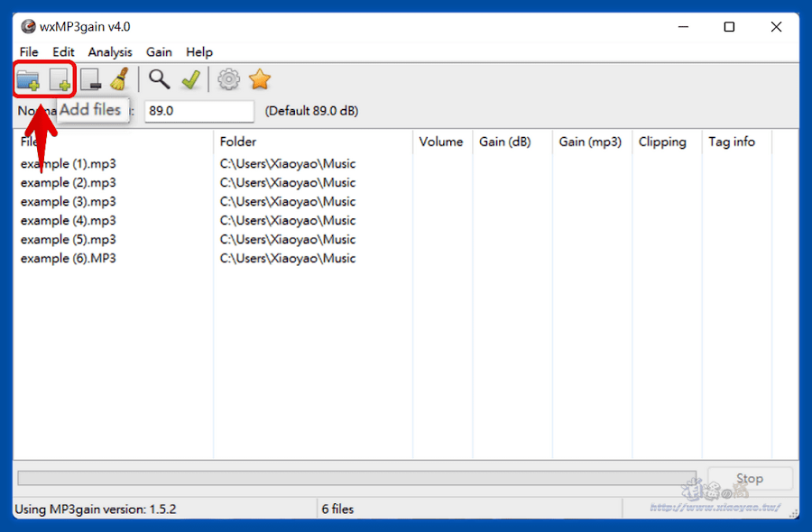Click the folder path of example (6).MP3

click(x=288, y=258)
